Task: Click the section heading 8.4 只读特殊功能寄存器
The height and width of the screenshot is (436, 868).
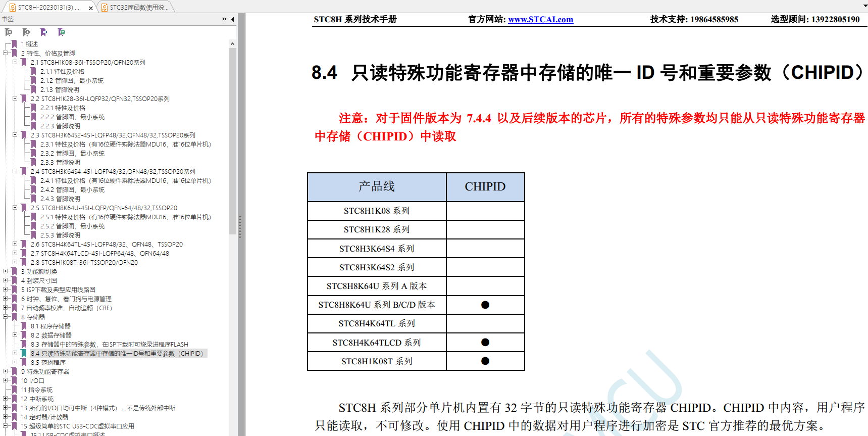Action: [x=589, y=73]
